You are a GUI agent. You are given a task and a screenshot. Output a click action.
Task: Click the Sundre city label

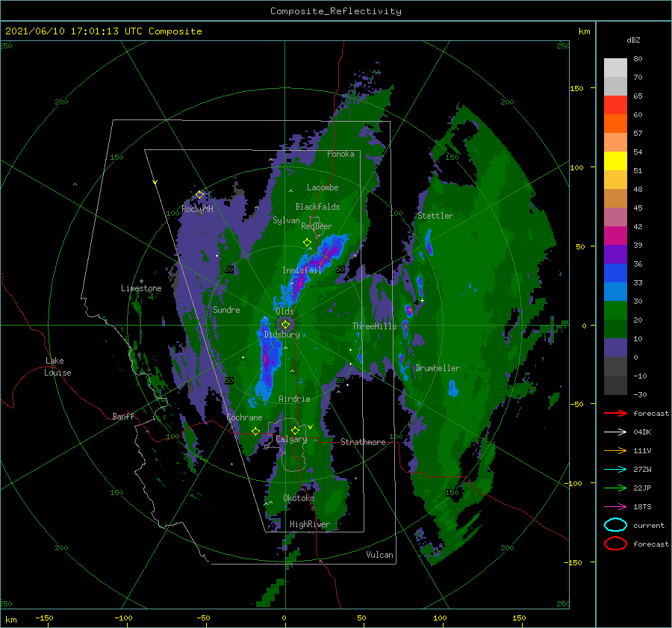(x=226, y=310)
